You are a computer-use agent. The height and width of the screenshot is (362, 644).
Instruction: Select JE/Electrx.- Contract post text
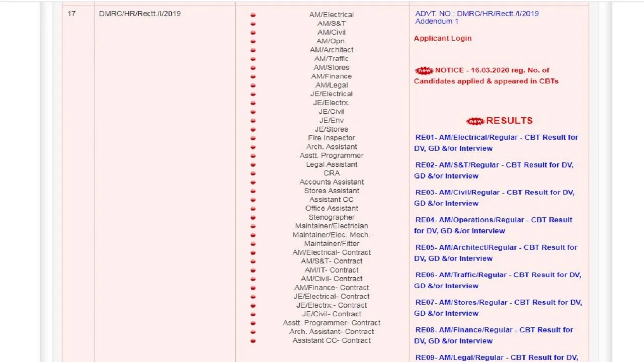[332, 305]
